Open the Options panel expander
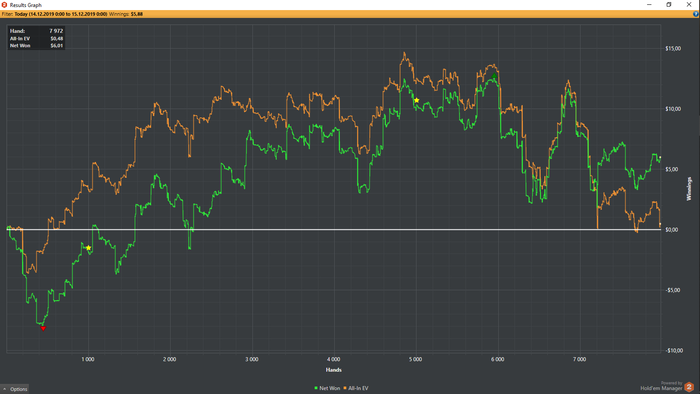The height and width of the screenshot is (394, 700). coord(14,389)
